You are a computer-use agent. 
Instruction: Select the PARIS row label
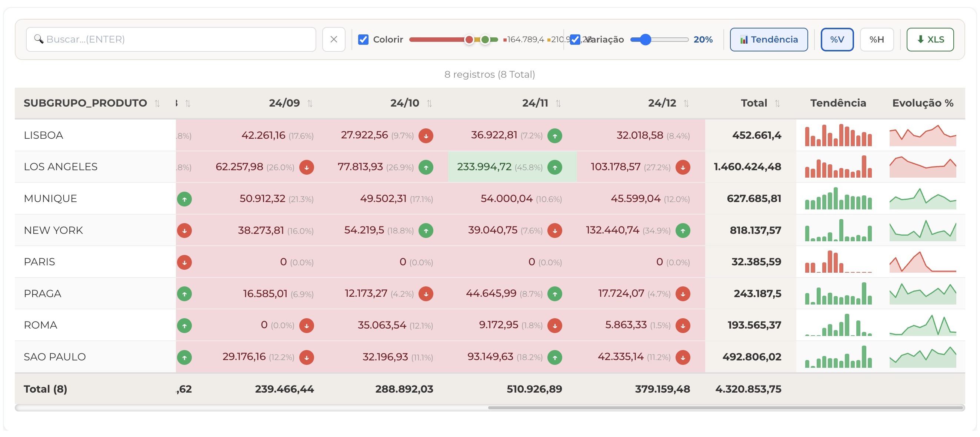tap(39, 262)
